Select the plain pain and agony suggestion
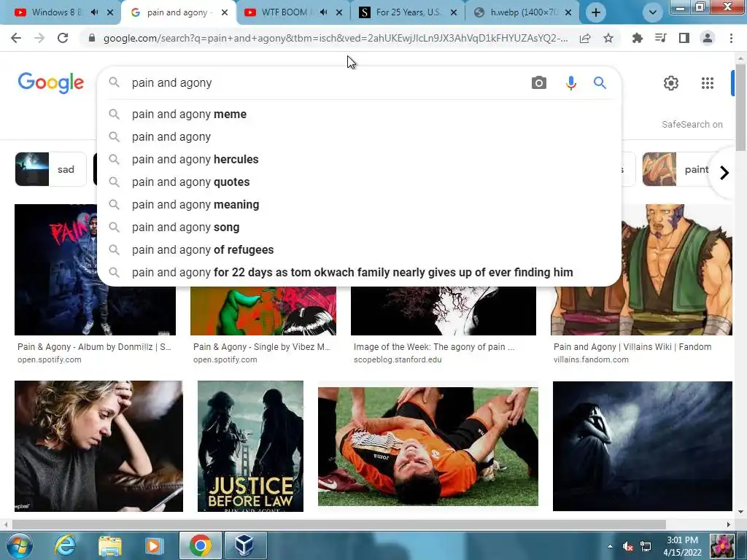This screenshot has width=747, height=560. pos(359,136)
